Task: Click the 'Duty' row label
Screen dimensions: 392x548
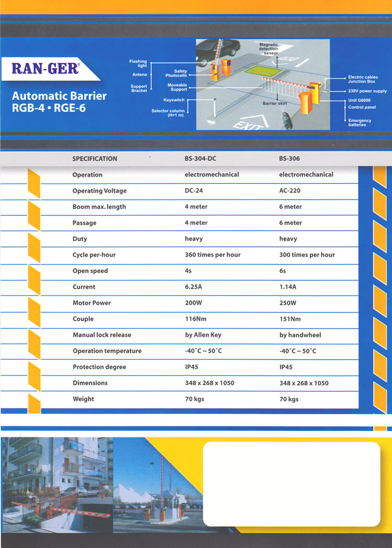Action: click(x=79, y=239)
